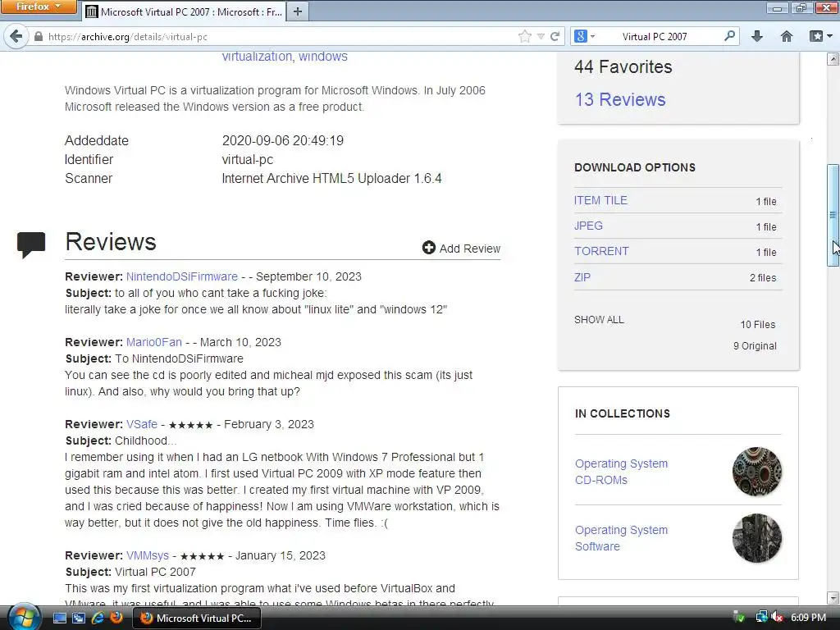
Task: Click the search magnifier icon
Action: click(x=729, y=36)
